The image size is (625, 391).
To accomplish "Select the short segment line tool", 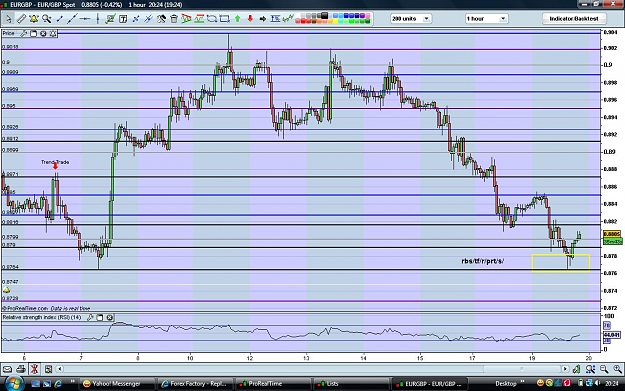I will click(x=59, y=18).
